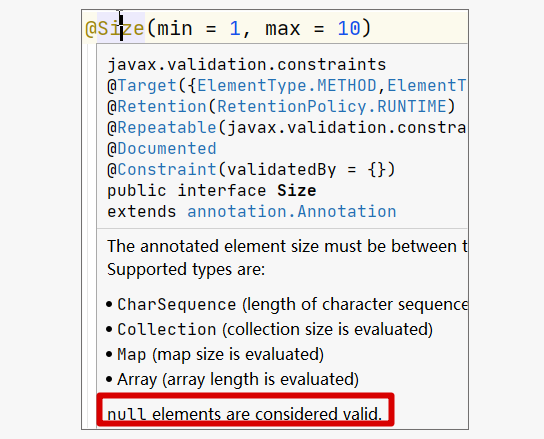Click the Map bullet item

tap(215, 354)
